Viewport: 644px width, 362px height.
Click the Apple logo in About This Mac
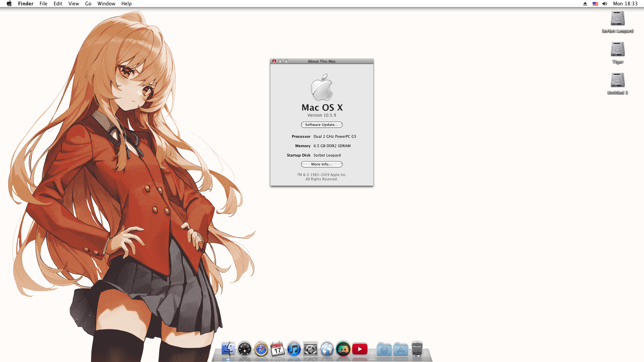click(322, 87)
